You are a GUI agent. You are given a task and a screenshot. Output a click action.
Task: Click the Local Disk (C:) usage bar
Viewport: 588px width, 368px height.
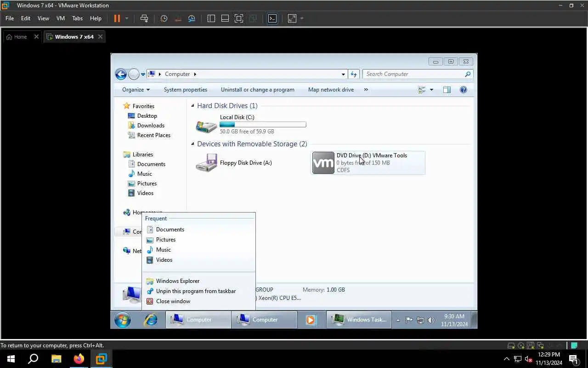263,125
